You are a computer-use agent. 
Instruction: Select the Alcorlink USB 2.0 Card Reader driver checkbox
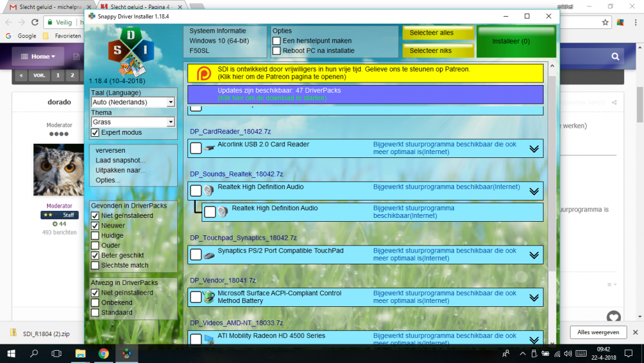[196, 148]
